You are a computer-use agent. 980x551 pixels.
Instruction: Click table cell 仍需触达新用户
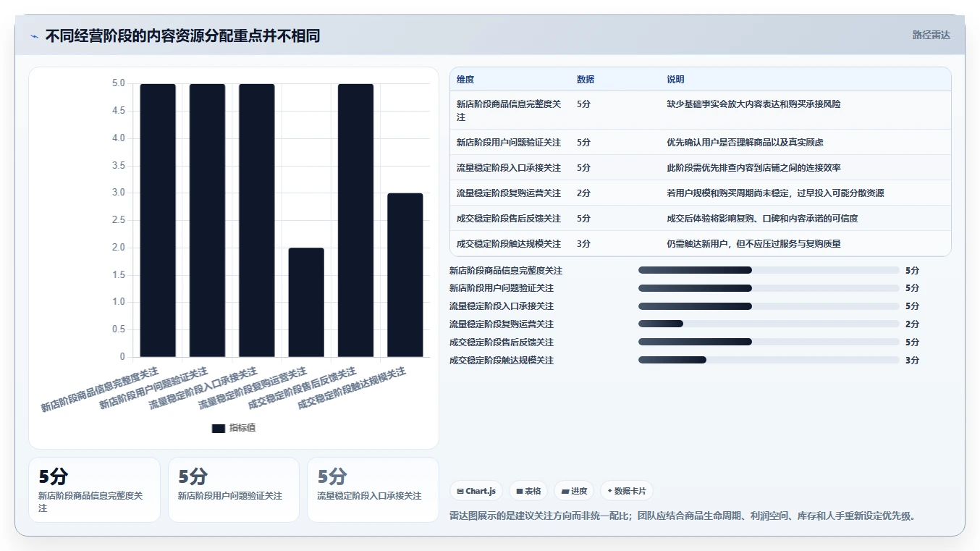point(753,244)
